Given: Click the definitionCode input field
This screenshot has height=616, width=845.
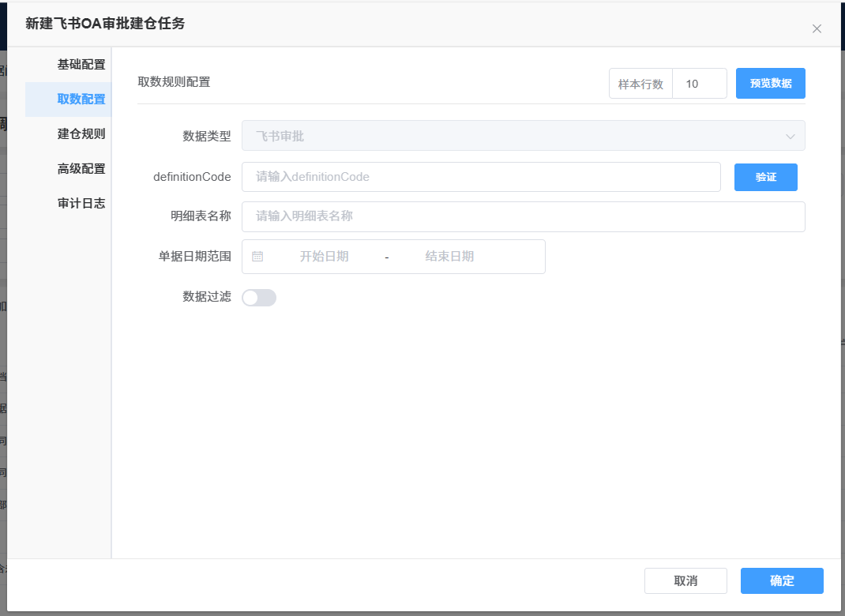Looking at the screenshot, I should pyautogui.click(x=481, y=177).
